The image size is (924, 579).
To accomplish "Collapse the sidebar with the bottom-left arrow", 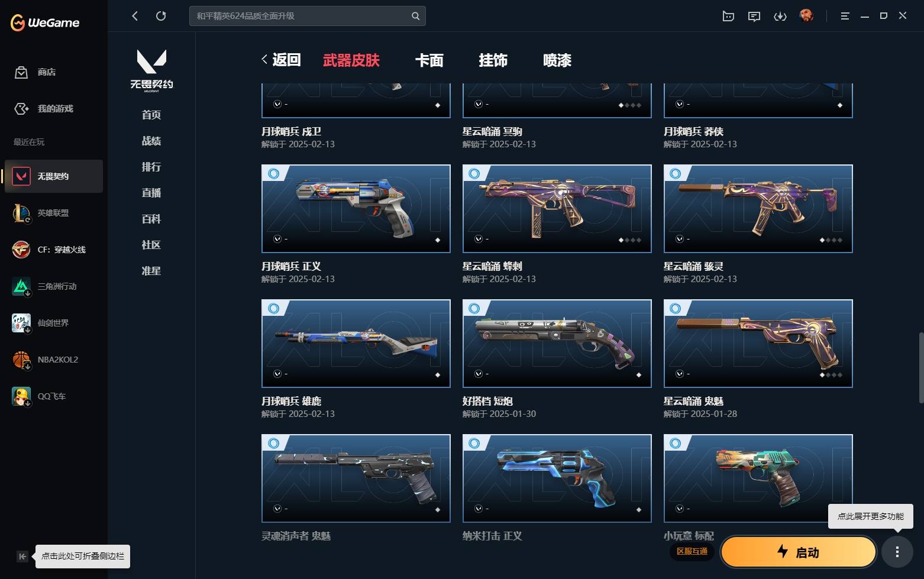I will [22, 556].
